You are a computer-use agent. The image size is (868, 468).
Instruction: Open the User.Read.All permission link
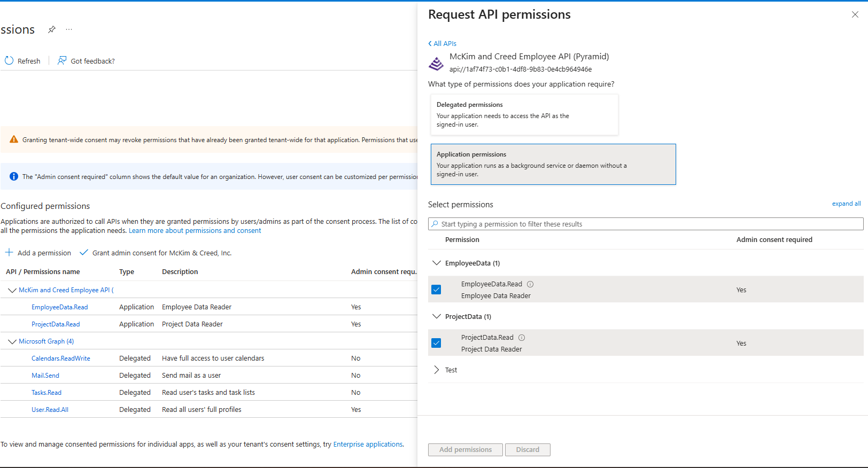(50, 410)
